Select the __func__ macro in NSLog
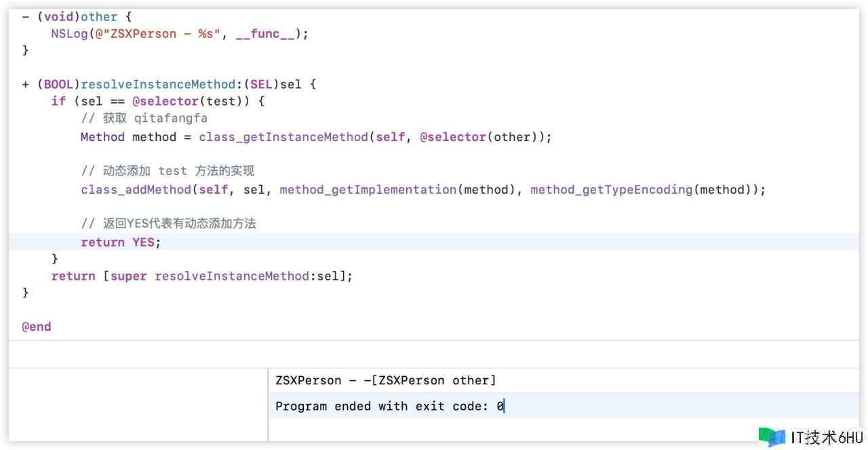This screenshot has height=450, width=868. click(265, 34)
